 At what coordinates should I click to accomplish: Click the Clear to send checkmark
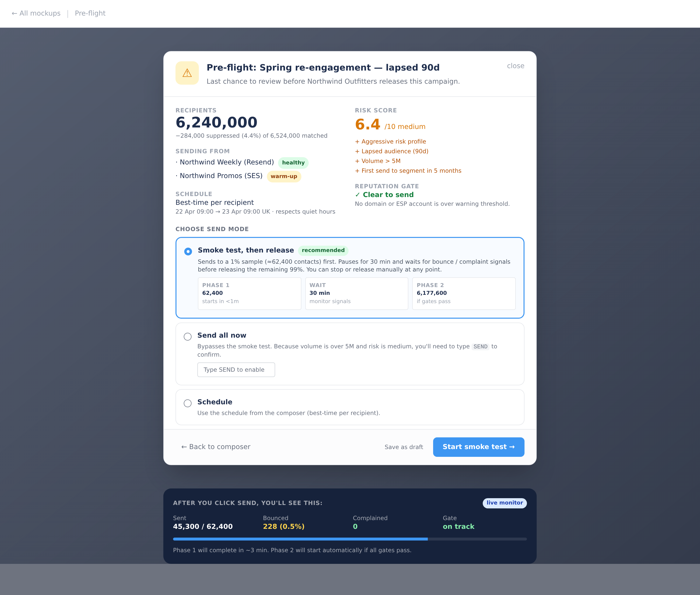point(358,195)
